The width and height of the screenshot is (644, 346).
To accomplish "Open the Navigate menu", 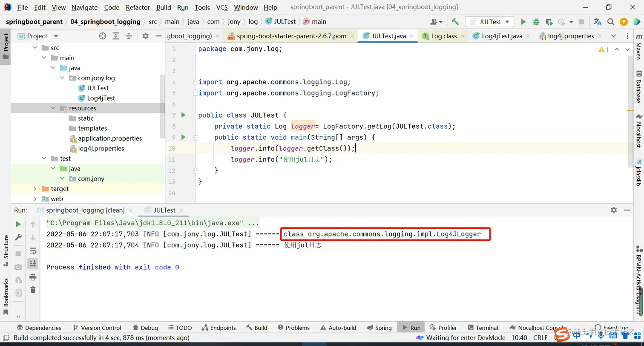I will 84,7.
